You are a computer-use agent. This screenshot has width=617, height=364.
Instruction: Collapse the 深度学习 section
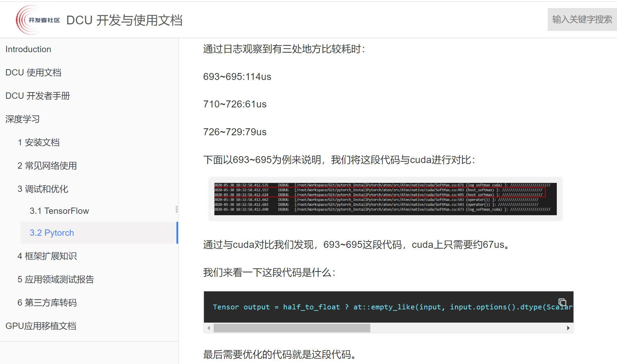click(x=23, y=119)
